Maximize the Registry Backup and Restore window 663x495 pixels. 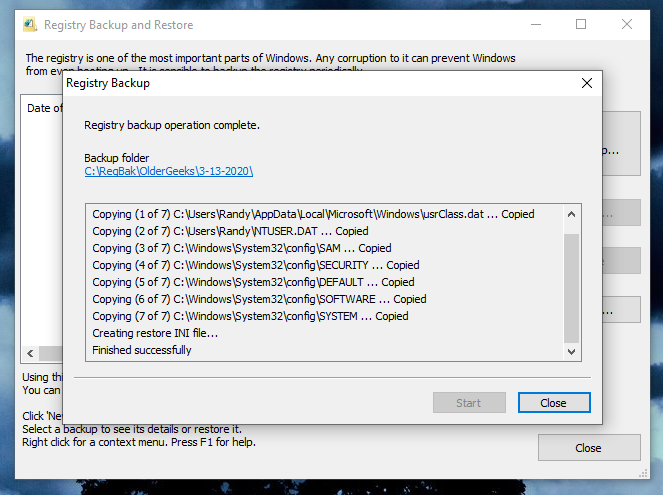(x=581, y=25)
